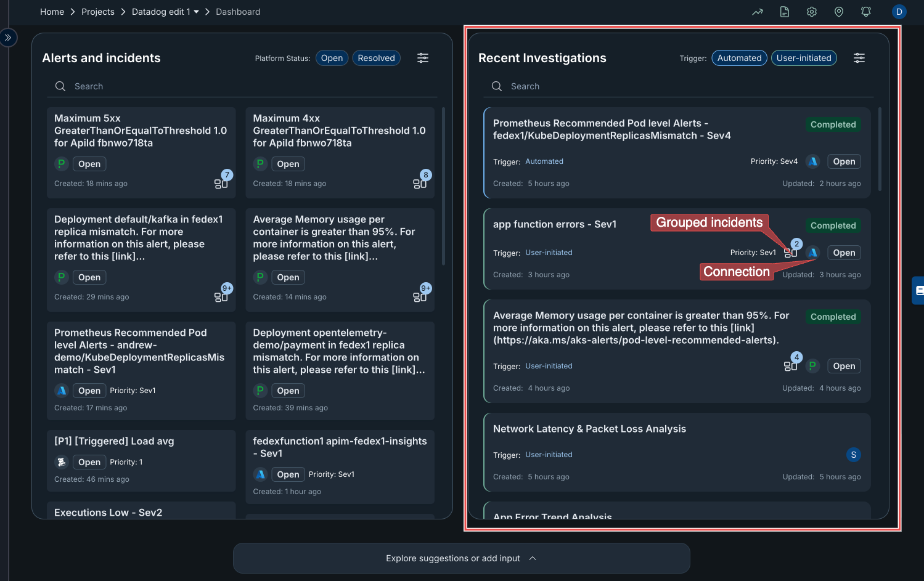Toggle the User-initiated trigger filter
This screenshot has width=924, height=581.
[804, 58]
